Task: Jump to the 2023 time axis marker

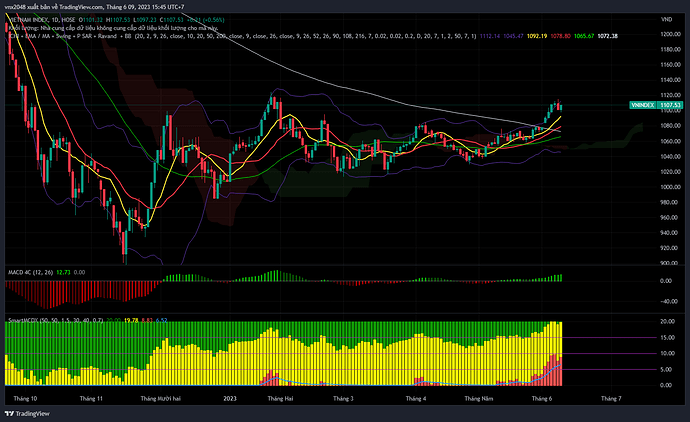Action: [x=228, y=397]
